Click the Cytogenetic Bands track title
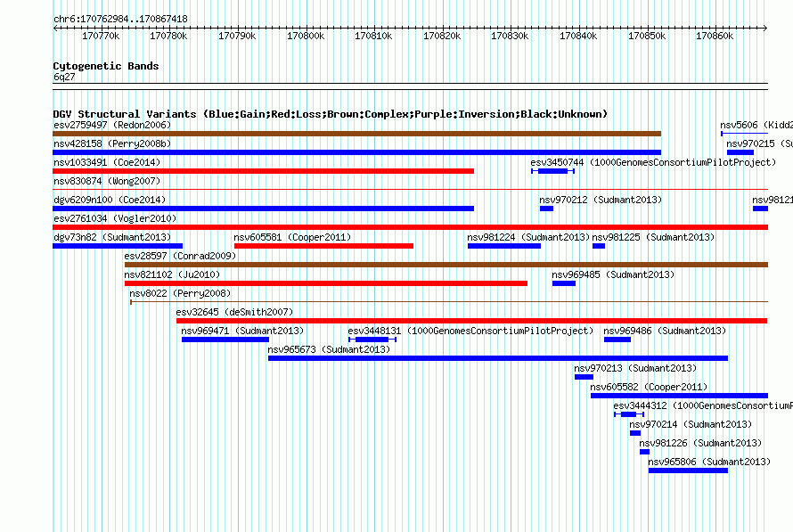 [x=106, y=66]
